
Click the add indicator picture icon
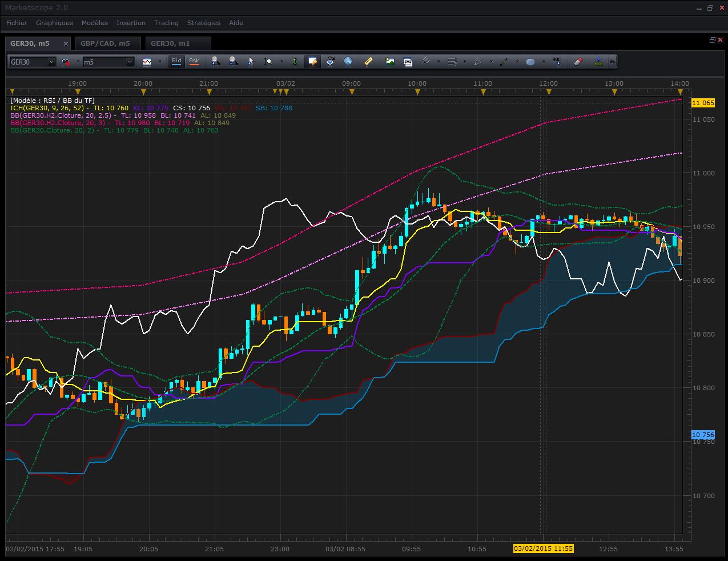pos(390,61)
